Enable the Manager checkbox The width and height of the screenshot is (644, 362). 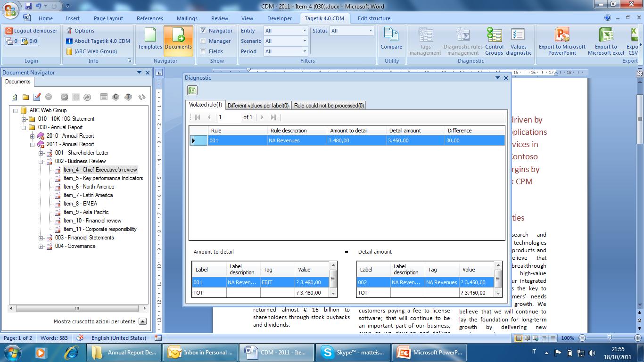(x=203, y=41)
